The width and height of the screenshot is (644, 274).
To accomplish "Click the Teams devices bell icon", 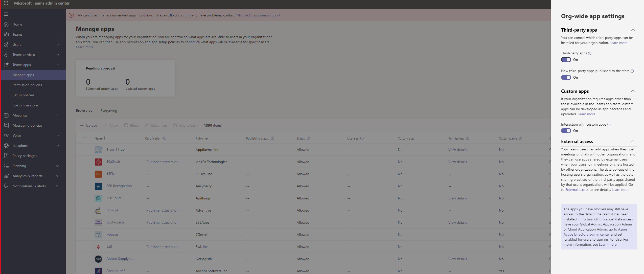I will (6, 55).
